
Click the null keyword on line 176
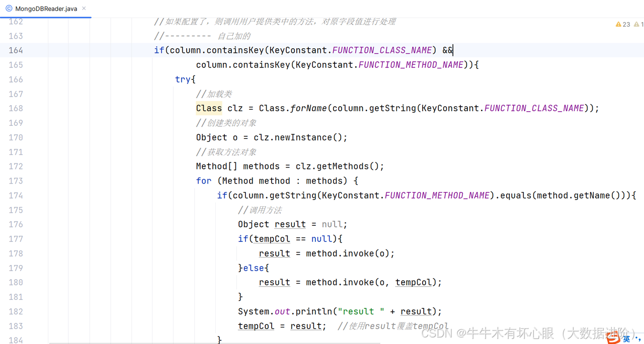coord(332,225)
